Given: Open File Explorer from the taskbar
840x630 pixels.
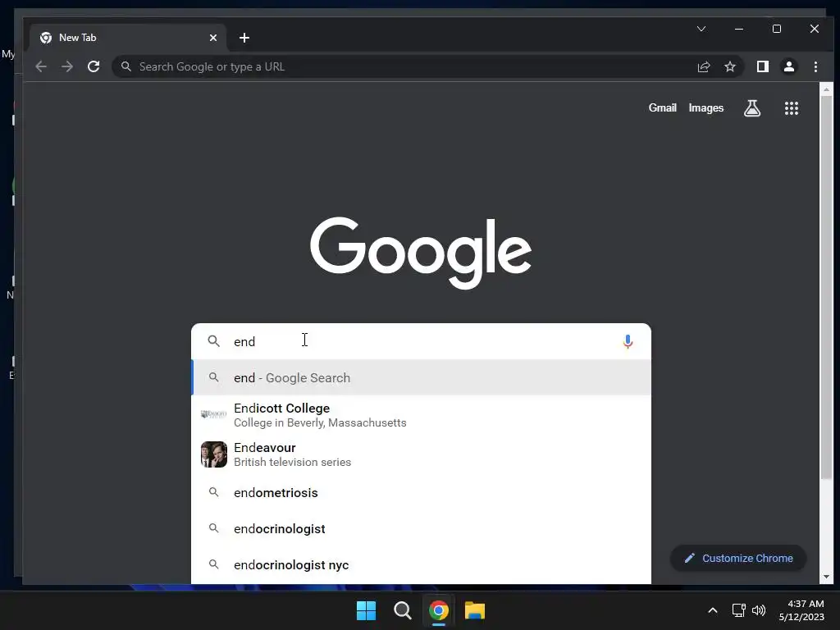Looking at the screenshot, I should [475, 610].
